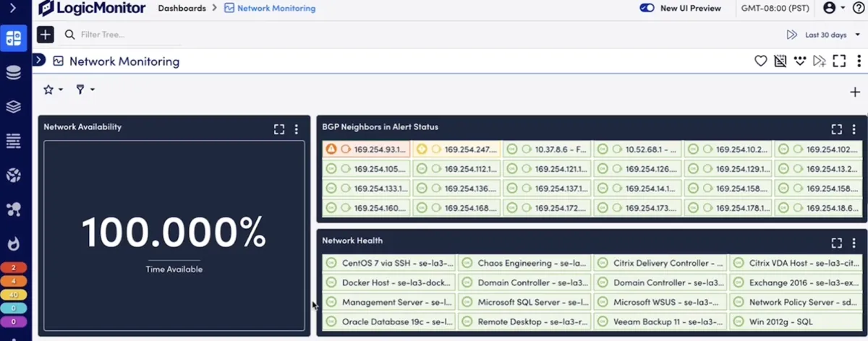Click the play-with-plus icon
This screenshot has height=341, width=868.
[819, 61]
